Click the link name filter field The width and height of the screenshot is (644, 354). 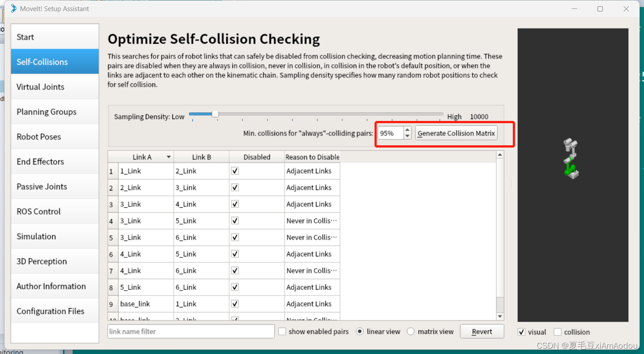[x=191, y=331]
